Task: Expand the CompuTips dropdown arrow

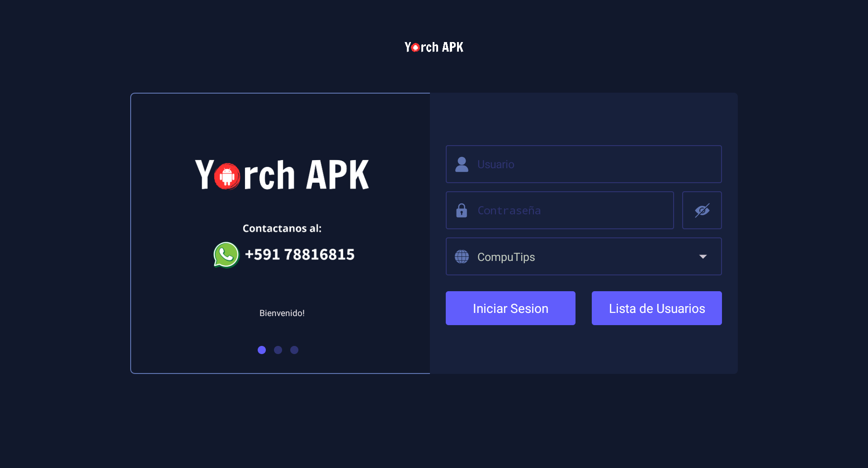Action: click(703, 256)
